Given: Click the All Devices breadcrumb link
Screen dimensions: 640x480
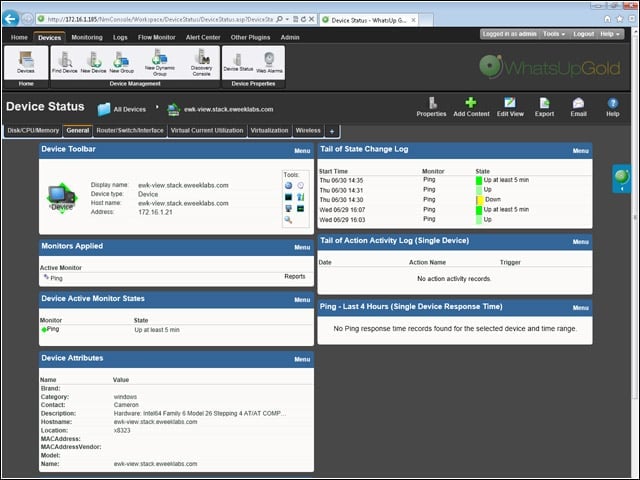Looking at the screenshot, I should tap(129, 109).
